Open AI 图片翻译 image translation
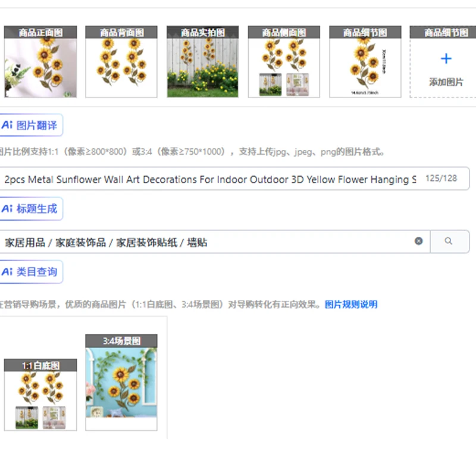 (31, 125)
